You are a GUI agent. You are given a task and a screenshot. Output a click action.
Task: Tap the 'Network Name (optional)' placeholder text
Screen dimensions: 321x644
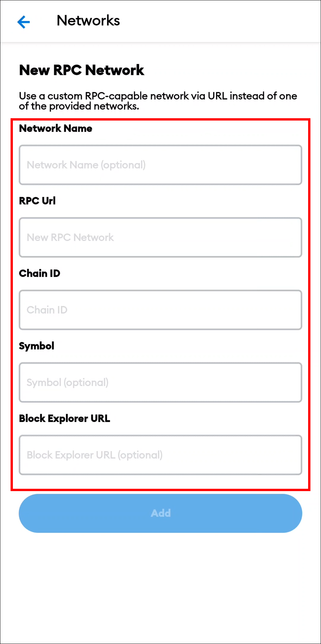pyautogui.click(x=86, y=165)
